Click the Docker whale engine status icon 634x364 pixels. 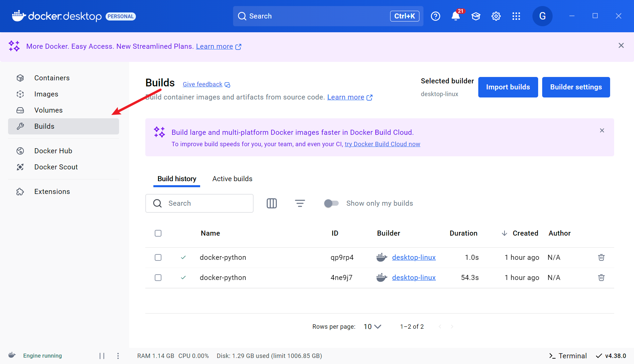pyautogui.click(x=12, y=355)
